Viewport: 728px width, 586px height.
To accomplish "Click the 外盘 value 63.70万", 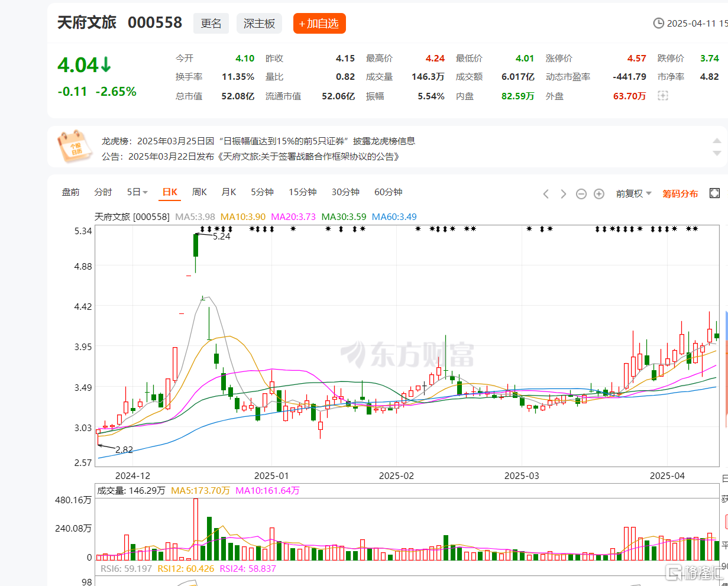I will click(629, 96).
